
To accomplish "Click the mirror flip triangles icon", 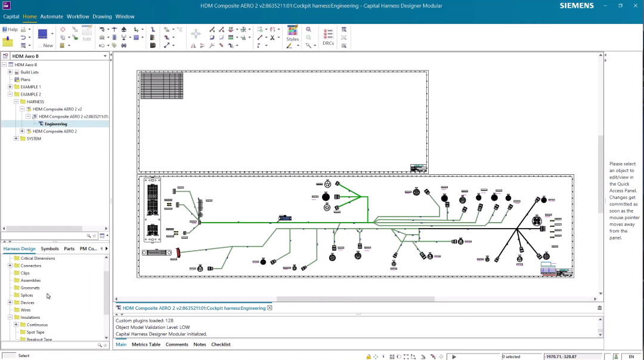I will (193, 45).
